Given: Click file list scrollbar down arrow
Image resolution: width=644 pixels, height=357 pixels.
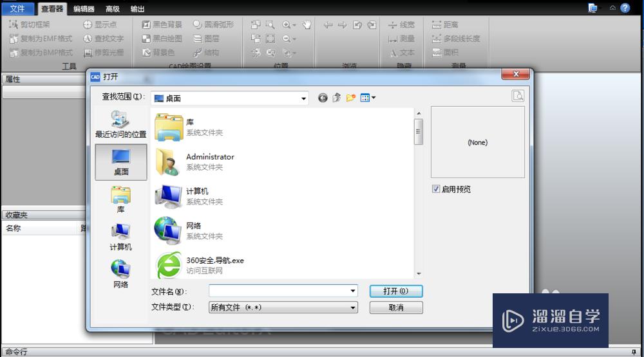Looking at the screenshot, I should click(x=419, y=274).
